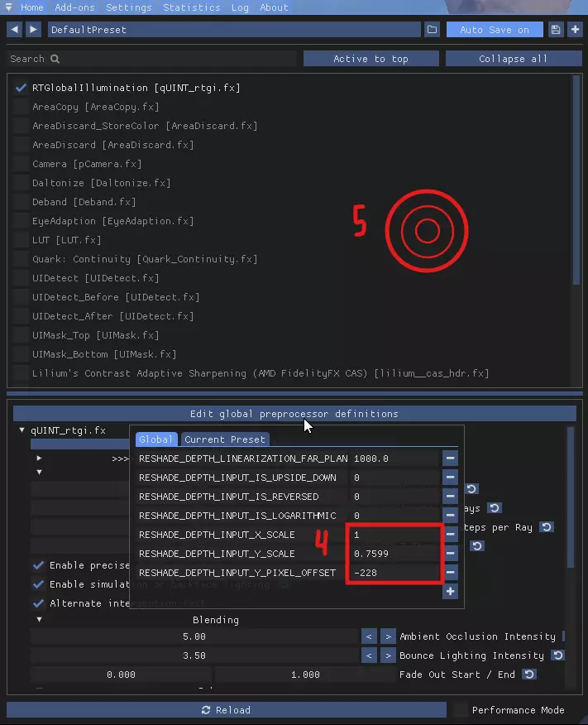Disable RTGlobalIllumination effect checkbox
The image size is (588, 725).
coord(21,88)
